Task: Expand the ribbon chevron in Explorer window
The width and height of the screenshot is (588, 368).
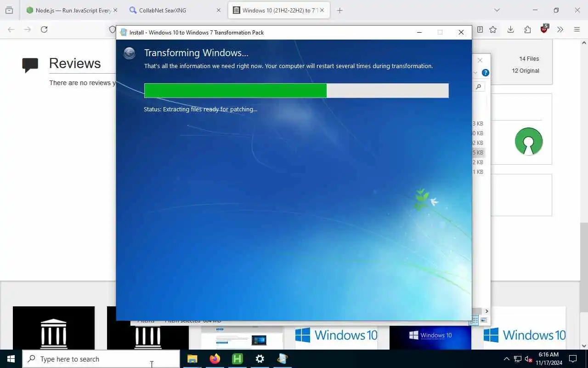Action: [475, 73]
